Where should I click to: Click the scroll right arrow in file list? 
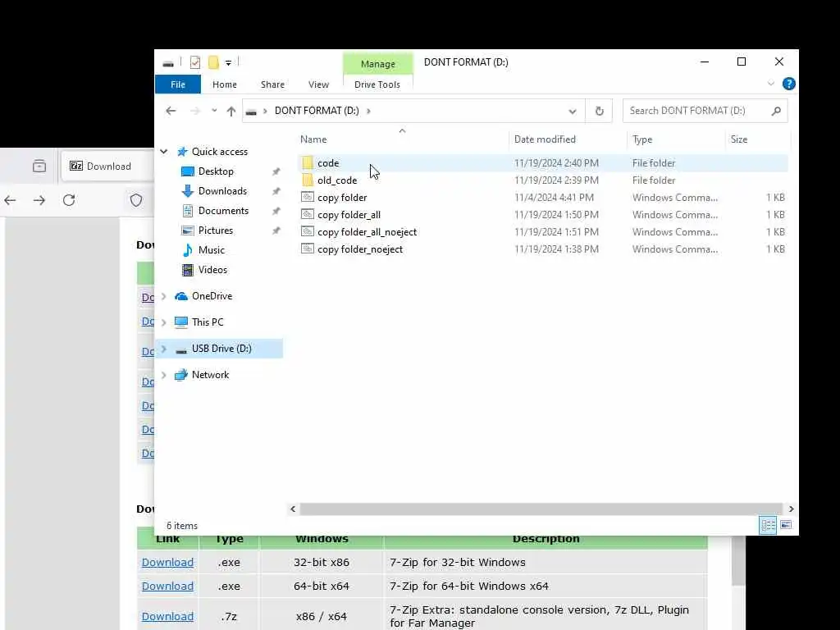[x=791, y=509]
